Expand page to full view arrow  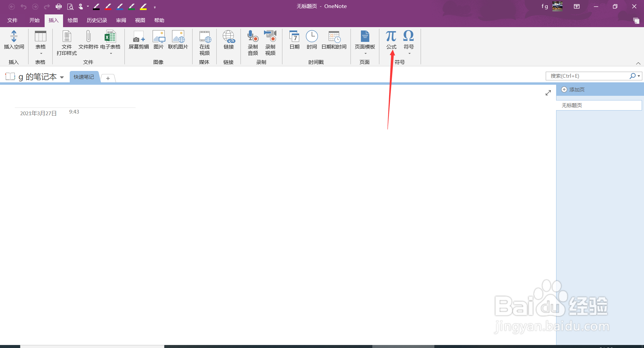coord(548,93)
